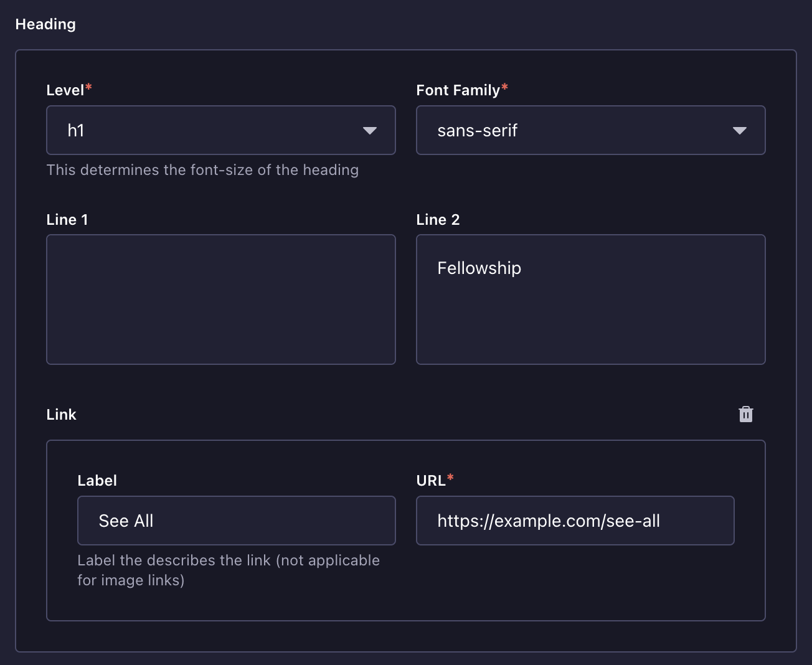Click the Level field label

point(65,90)
